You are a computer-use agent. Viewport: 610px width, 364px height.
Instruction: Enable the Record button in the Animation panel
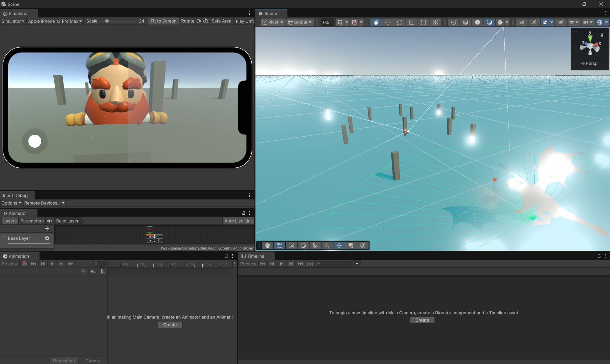tap(24, 264)
